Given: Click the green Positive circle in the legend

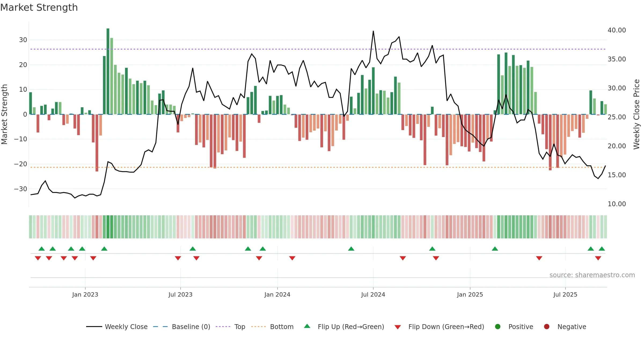Looking at the screenshot, I should tap(498, 327).
